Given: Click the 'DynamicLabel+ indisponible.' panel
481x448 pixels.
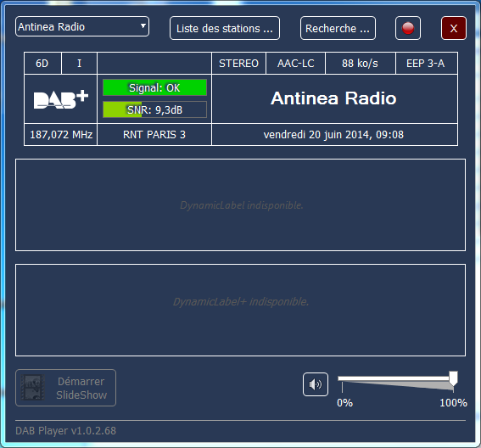Looking at the screenshot, I should click(x=241, y=310).
